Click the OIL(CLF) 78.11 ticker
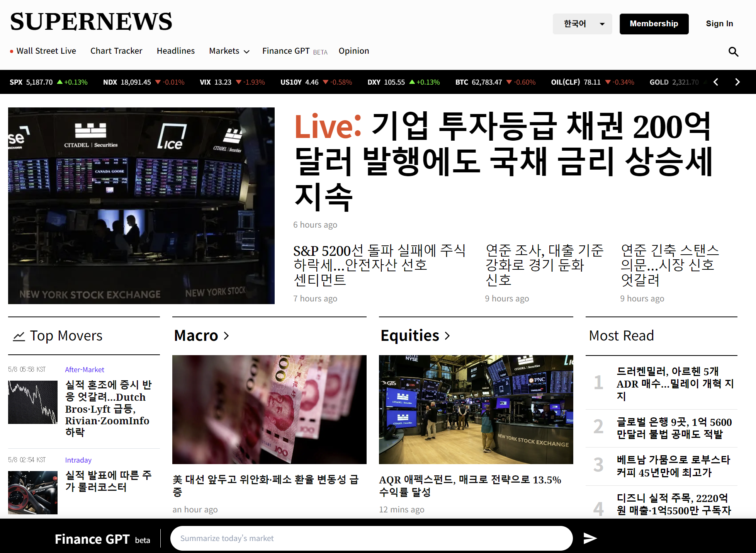Image resolution: width=756 pixels, height=553 pixels. (x=593, y=82)
